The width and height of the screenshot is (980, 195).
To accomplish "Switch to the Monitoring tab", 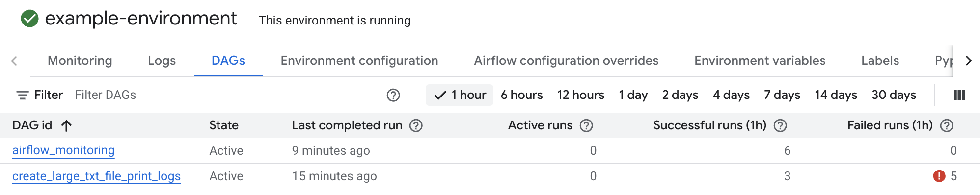I will click(x=80, y=61).
